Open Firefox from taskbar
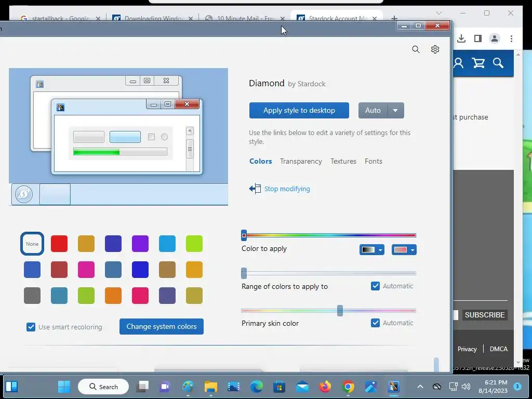 click(x=325, y=387)
